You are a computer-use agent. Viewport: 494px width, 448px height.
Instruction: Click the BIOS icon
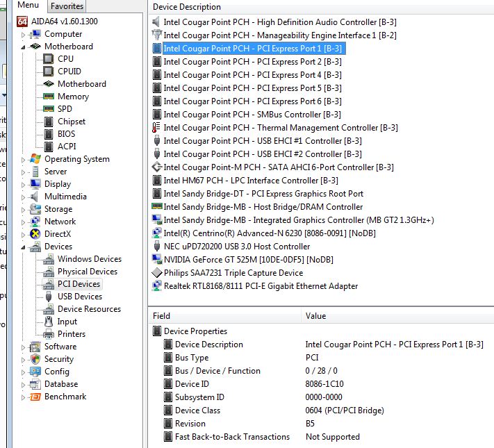click(48, 134)
